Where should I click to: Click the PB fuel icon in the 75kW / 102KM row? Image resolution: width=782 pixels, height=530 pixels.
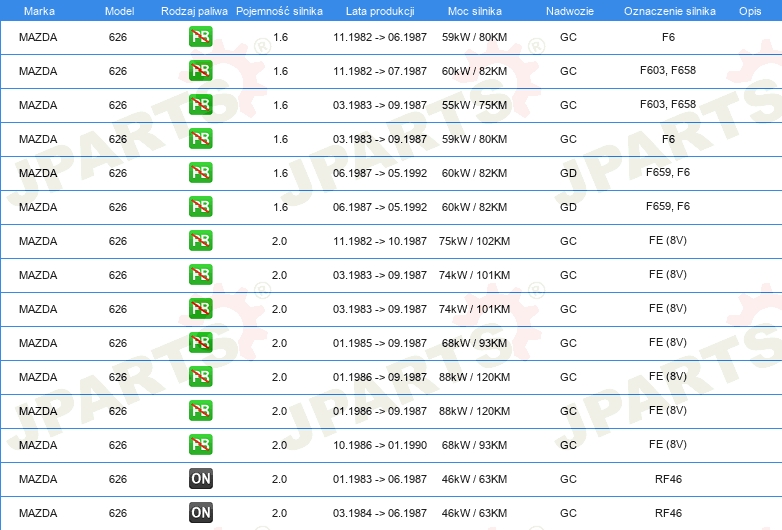(200, 241)
